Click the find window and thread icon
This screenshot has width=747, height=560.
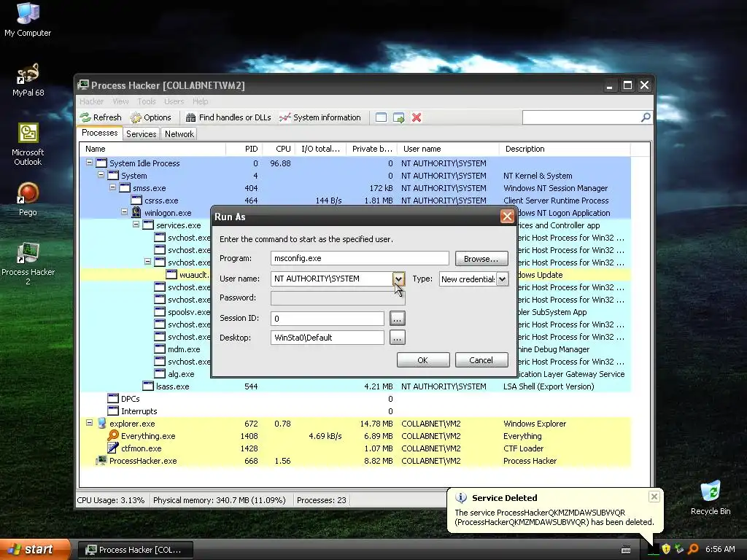pyautogui.click(x=399, y=117)
